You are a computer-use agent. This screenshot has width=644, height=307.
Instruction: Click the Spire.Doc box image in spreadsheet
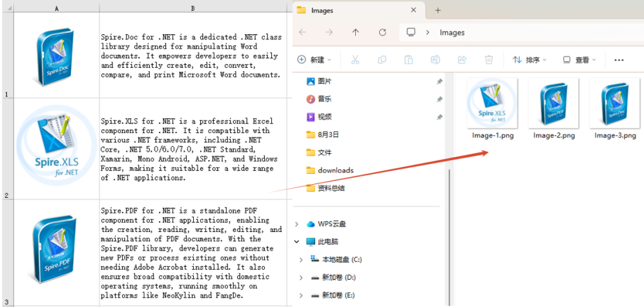click(55, 57)
